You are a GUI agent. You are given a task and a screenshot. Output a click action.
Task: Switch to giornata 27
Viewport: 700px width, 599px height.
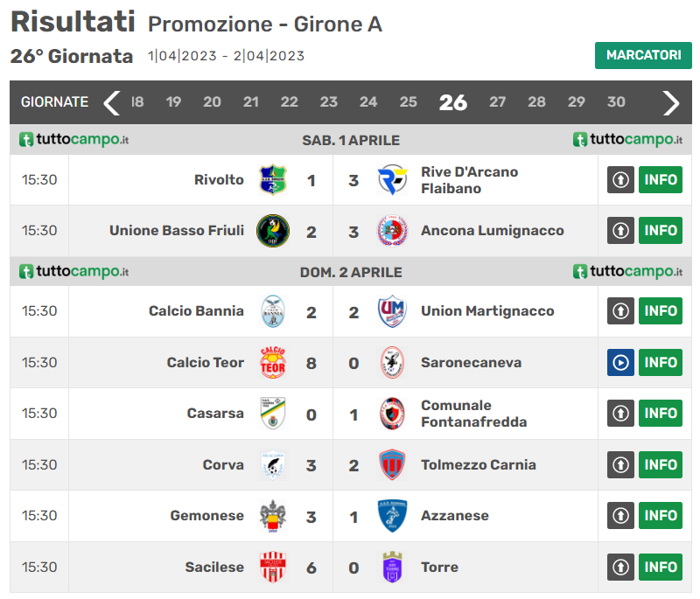coord(498,102)
